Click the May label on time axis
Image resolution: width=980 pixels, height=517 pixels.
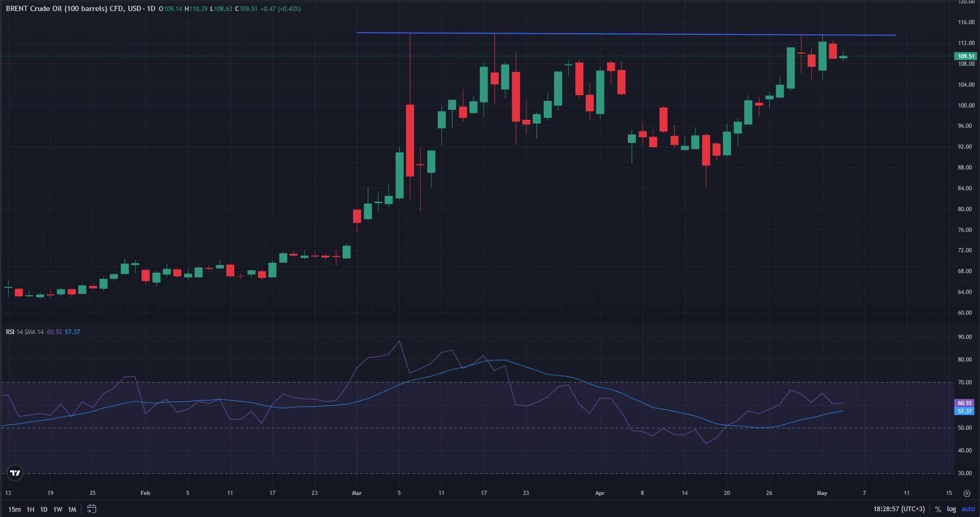tap(822, 493)
